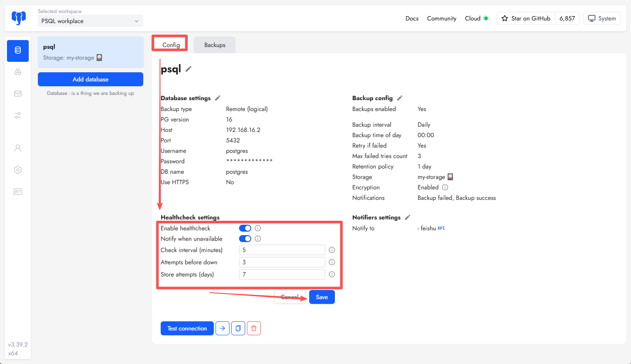
Task: Click the Store attempts days field
Action: (x=282, y=274)
